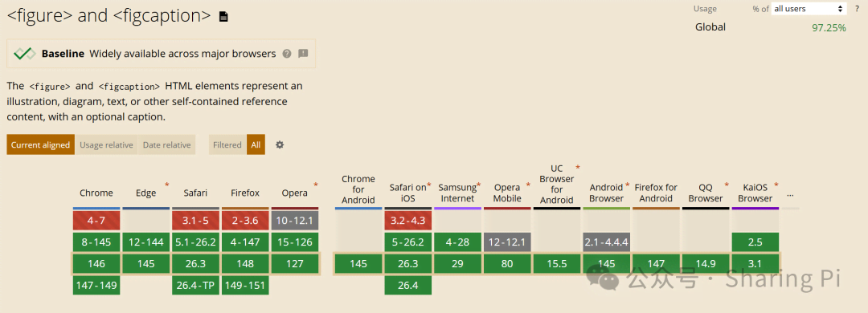Image resolution: width=868 pixels, height=313 pixels.
Task: Click the Global usage 97.25% value
Action: (x=829, y=27)
